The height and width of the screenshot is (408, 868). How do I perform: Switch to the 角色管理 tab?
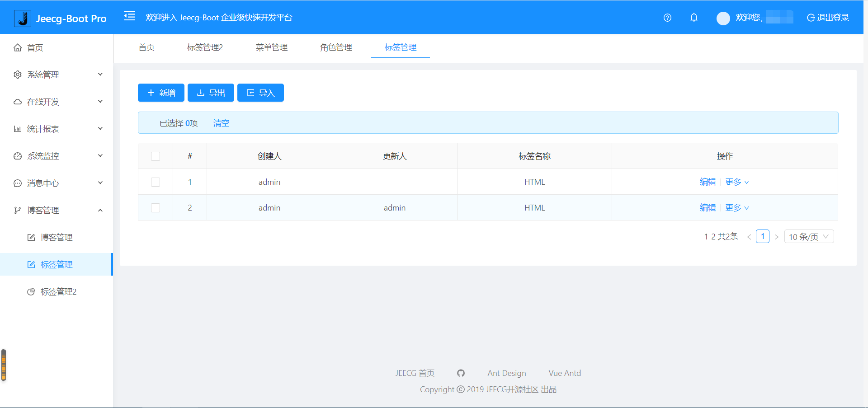[335, 47]
